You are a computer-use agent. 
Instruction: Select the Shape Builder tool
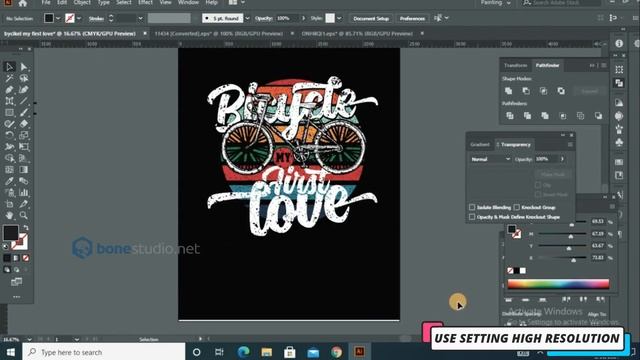(x=9, y=158)
